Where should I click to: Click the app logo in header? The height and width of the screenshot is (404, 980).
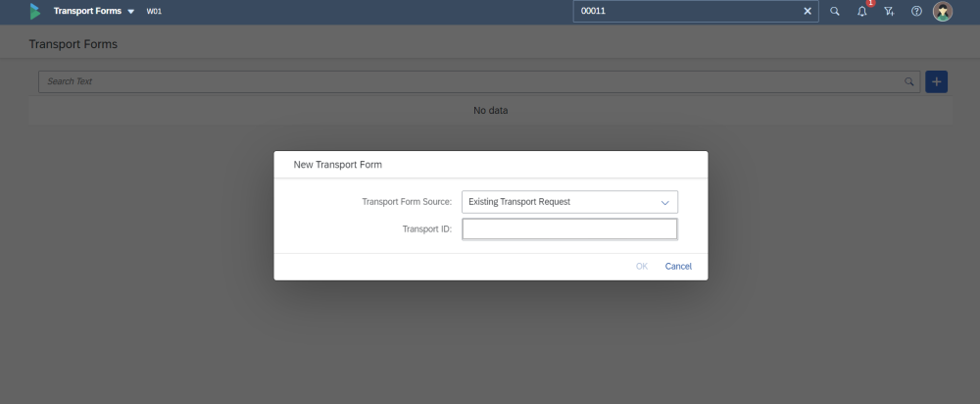click(35, 12)
